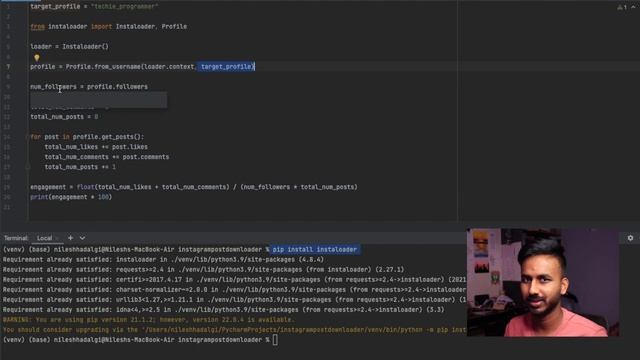Click the highlighted target_profile argument
Screen dimensions: 640x360
pyautogui.click(x=227, y=67)
